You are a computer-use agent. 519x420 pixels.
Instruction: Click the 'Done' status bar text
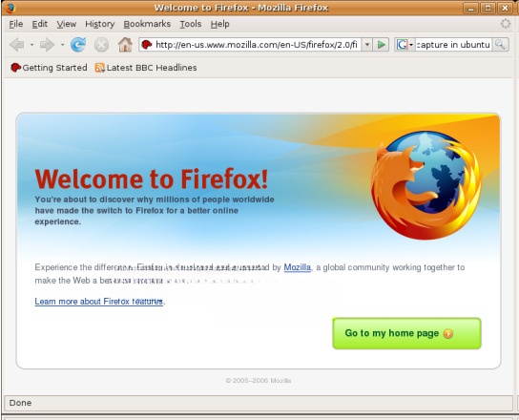pyautogui.click(x=21, y=403)
